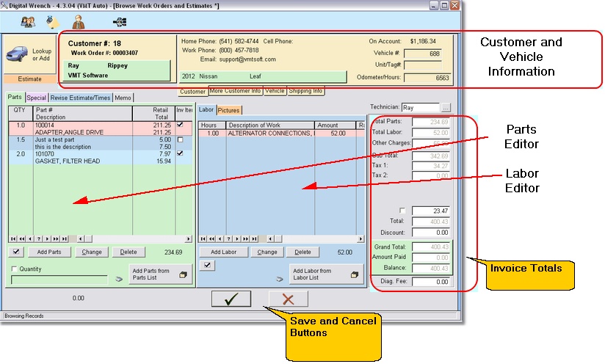Click Delete button under labor grid
Image resolution: width=605 pixels, height=364 pixels.
click(302, 252)
